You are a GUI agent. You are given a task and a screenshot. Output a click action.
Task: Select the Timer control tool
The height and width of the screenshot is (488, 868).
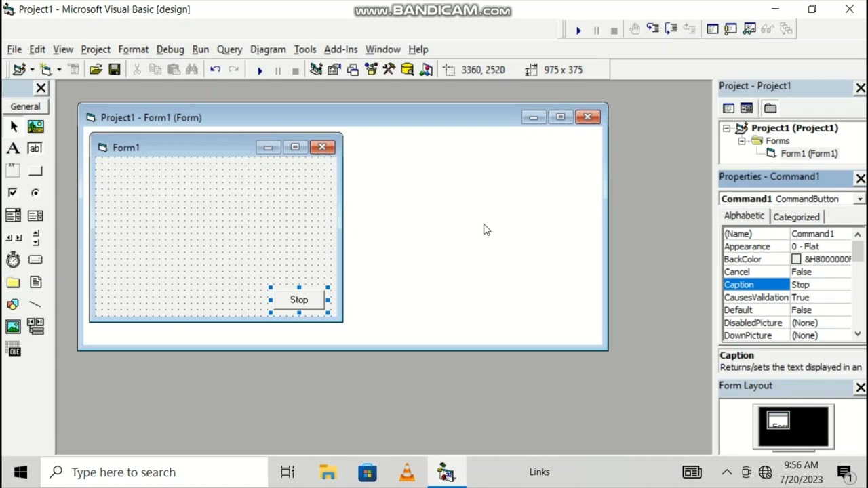(13, 260)
